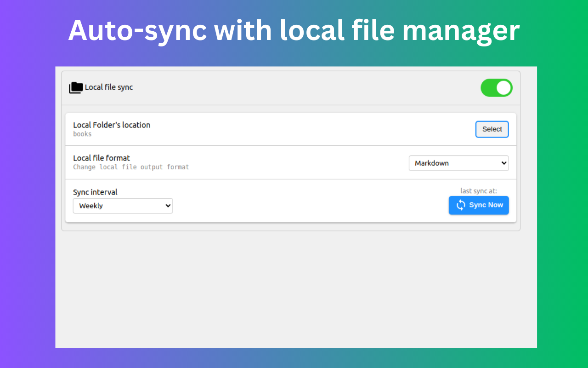Screen dimensions: 588x368
Task: Click the Sync Now button
Action: tap(479, 205)
